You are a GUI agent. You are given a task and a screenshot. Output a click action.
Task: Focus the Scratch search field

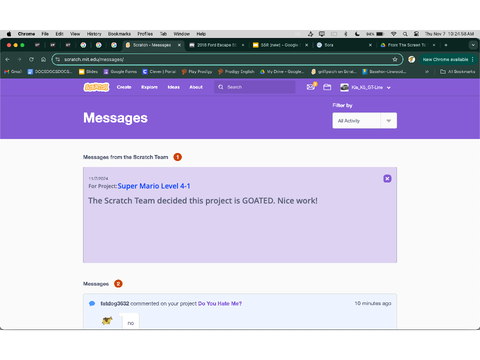pyautogui.click(x=255, y=87)
